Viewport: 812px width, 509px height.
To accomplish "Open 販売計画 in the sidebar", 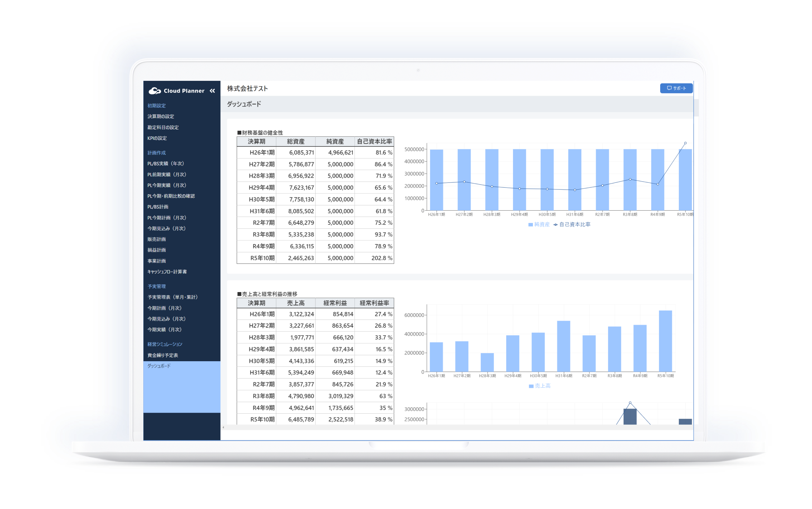I will pyautogui.click(x=156, y=239).
